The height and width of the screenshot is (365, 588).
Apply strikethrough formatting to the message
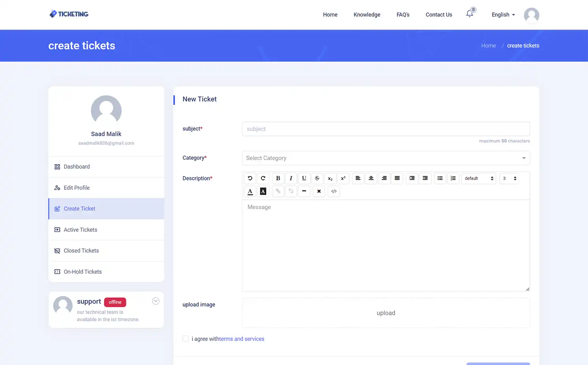[317, 178]
